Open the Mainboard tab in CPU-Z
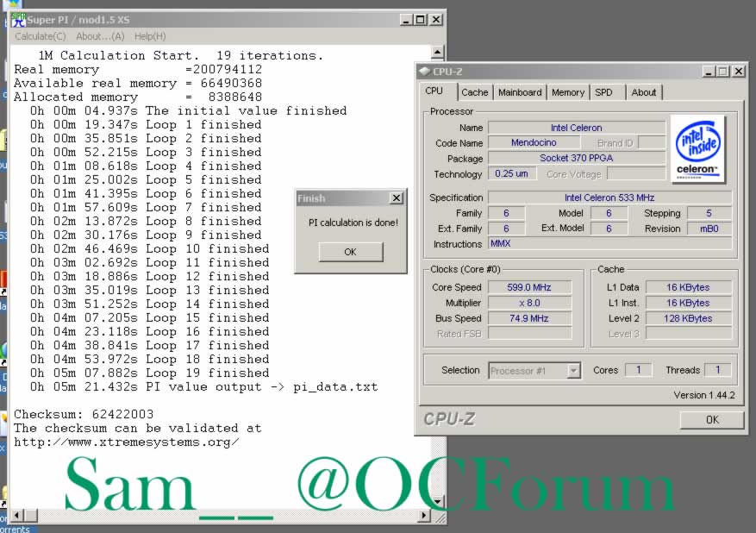Screen dimensions: 756x533 tap(520, 92)
